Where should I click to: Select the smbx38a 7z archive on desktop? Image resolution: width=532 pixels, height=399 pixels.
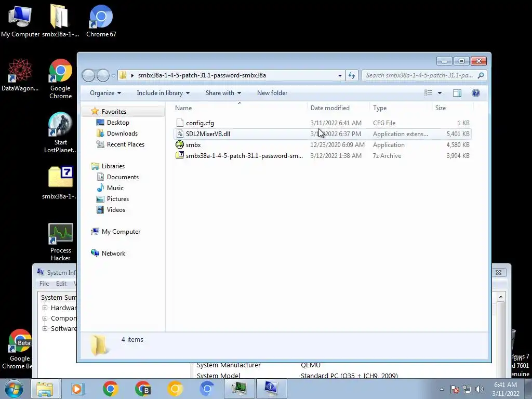(x=60, y=182)
